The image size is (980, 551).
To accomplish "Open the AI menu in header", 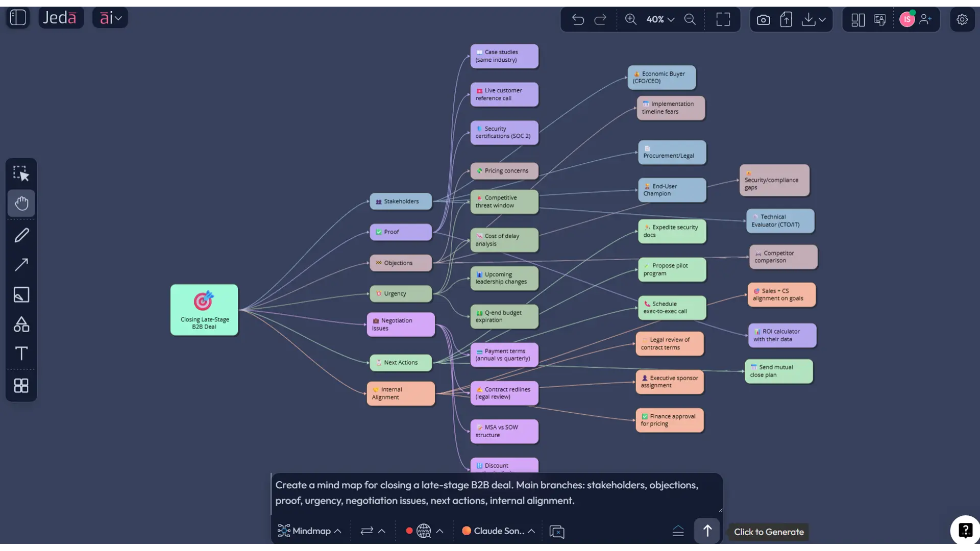I will coord(110,18).
